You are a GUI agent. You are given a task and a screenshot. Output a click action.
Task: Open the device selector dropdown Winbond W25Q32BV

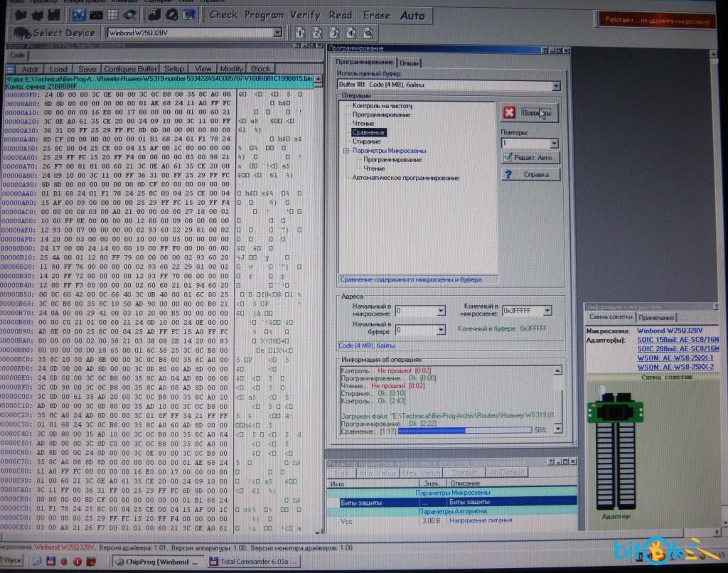[277, 33]
